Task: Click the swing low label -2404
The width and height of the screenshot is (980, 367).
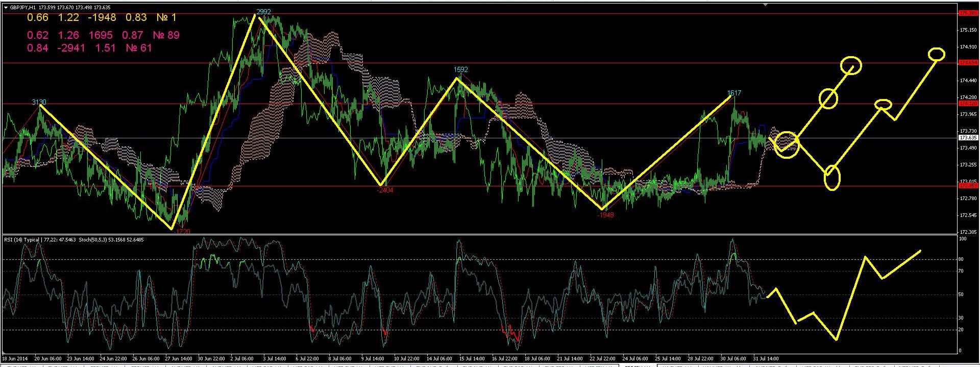Action: (385, 190)
